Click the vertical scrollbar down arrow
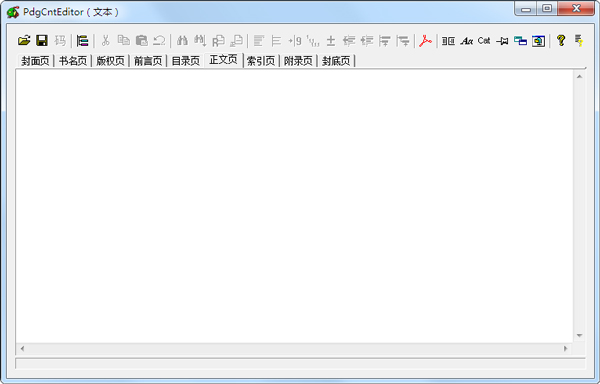This screenshot has height=384, width=600. coord(579,335)
